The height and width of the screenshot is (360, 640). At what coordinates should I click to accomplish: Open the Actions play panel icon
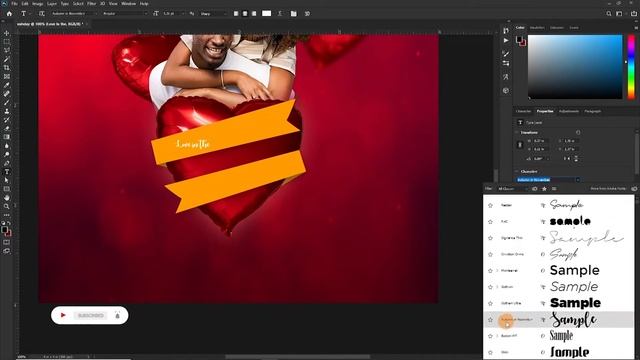(506, 40)
